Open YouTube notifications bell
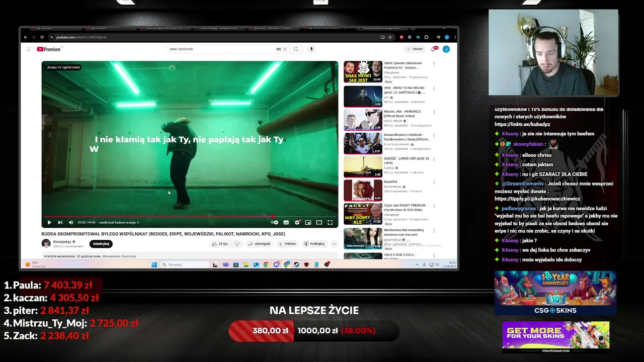Image resolution: width=644 pixels, height=362 pixels. pos(433,49)
